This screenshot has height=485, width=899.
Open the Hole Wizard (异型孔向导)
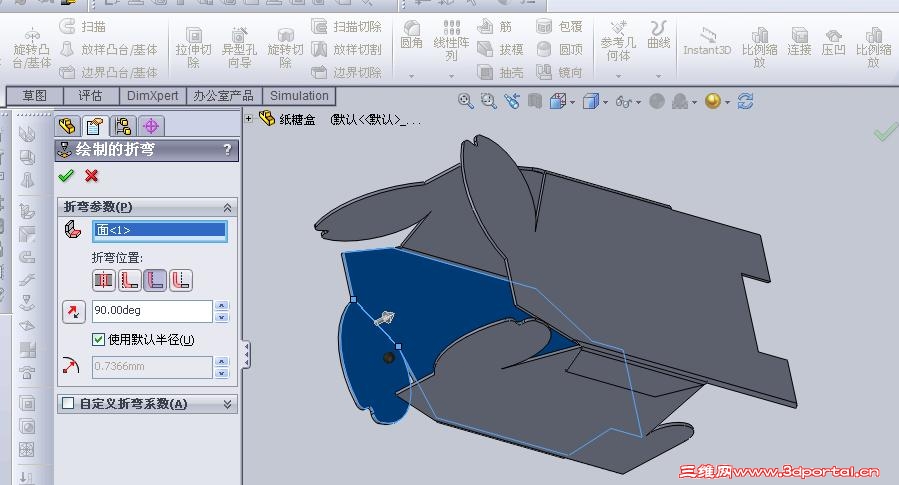(x=239, y=48)
